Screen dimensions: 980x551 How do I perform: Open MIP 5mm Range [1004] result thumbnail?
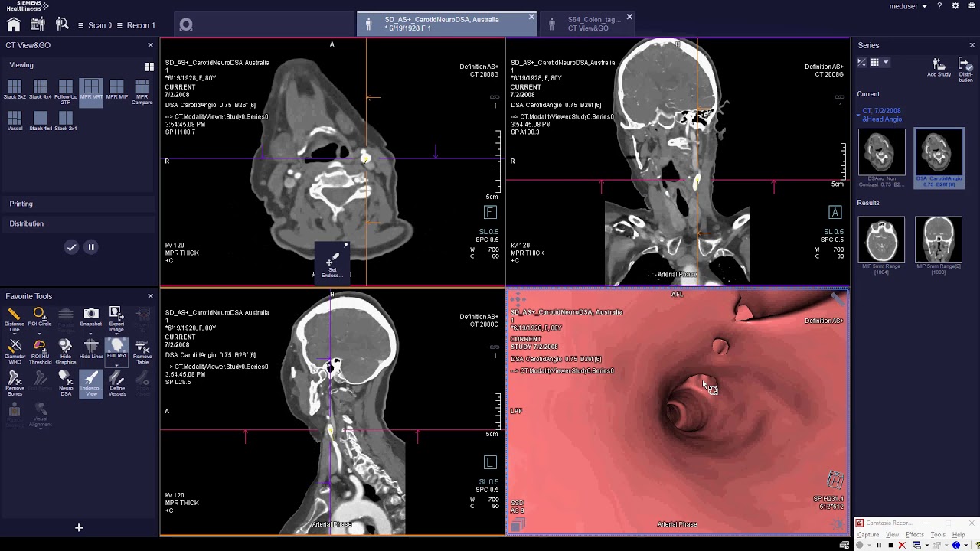[x=881, y=245]
